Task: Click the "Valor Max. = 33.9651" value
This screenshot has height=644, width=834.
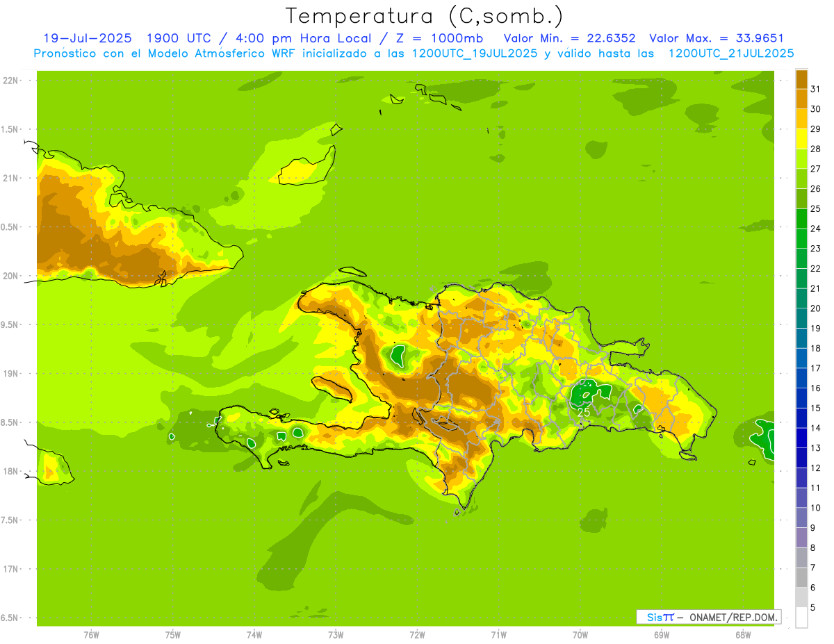Action: click(717, 38)
